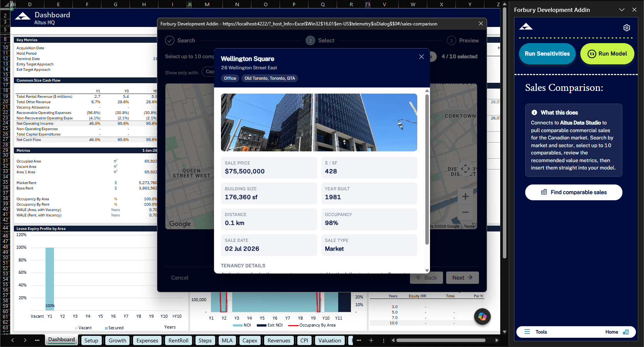
Task: Select column header E
Action: [x=58, y=4]
